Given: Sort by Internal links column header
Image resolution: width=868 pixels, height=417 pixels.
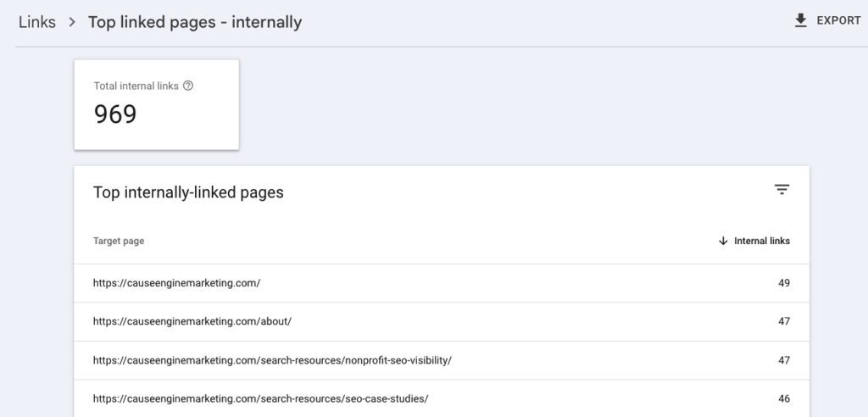Looking at the screenshot, I should point(761,242).
